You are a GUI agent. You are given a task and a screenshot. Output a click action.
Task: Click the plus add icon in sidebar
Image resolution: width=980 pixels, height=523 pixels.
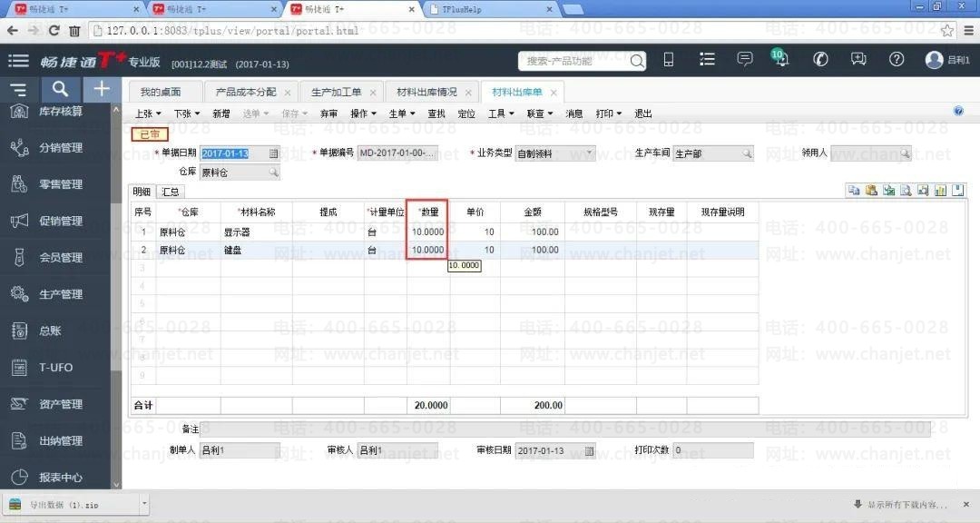(x=102, y=89)
